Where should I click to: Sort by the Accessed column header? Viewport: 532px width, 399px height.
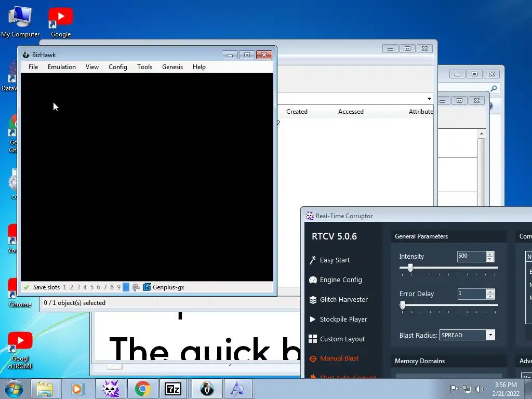click(361, 112)
